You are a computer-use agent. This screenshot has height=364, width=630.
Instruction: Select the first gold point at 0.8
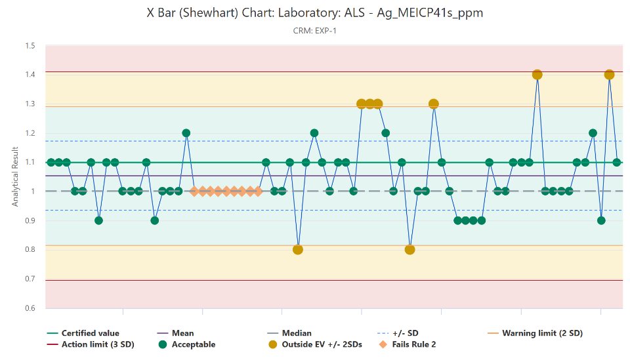point(298,249)
